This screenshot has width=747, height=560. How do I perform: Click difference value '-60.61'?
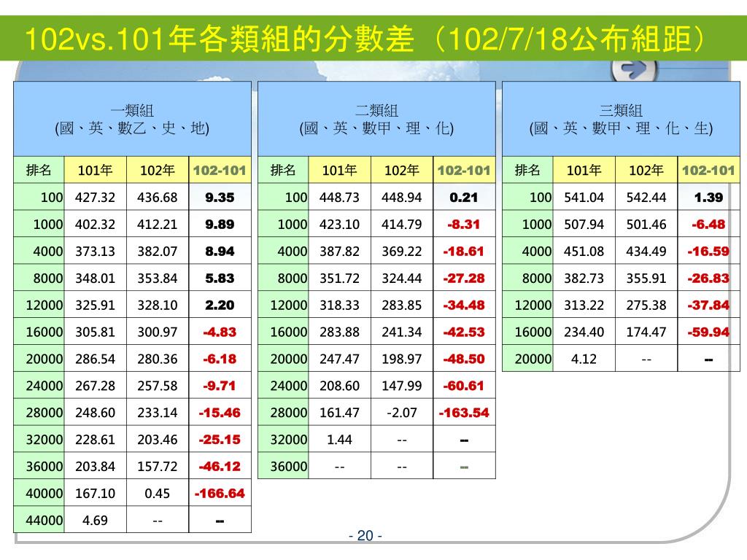coord(464,386)
